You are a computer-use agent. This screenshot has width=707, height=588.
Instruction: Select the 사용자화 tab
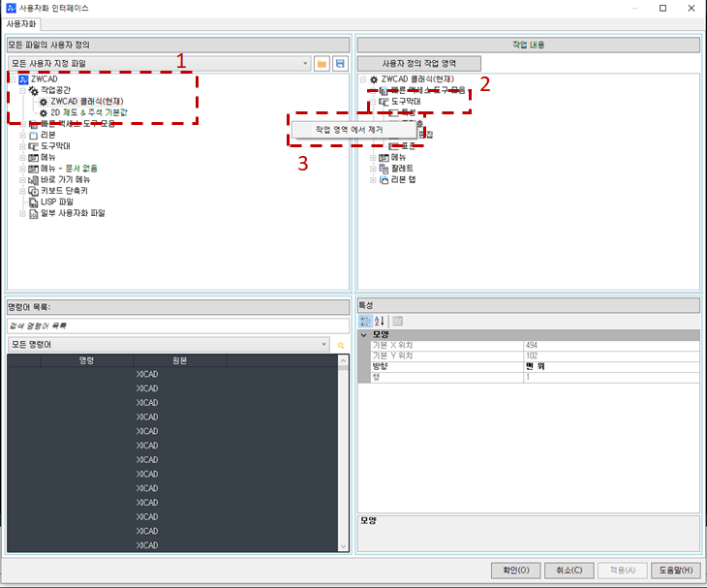pos(21,24)
